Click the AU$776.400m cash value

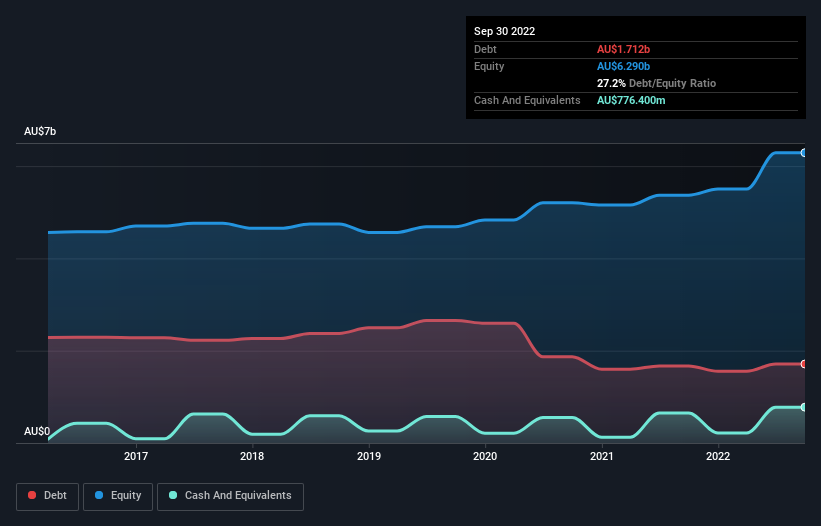(x=631, y=100)
